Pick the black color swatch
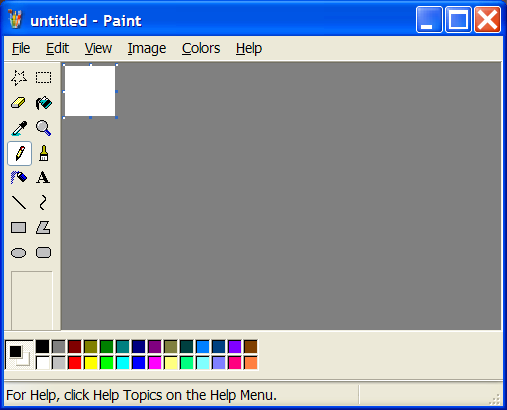507x410 pixels. click(43, 347)
